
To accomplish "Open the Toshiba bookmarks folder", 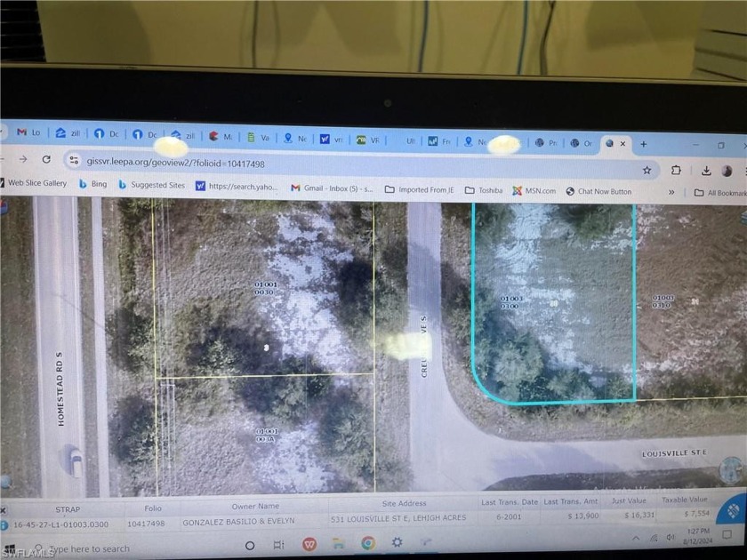I will [x=483, y=190].
